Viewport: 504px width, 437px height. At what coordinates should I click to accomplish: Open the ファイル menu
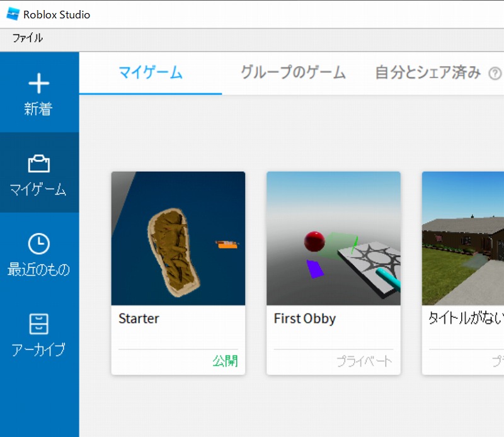(x=28, y=38)
